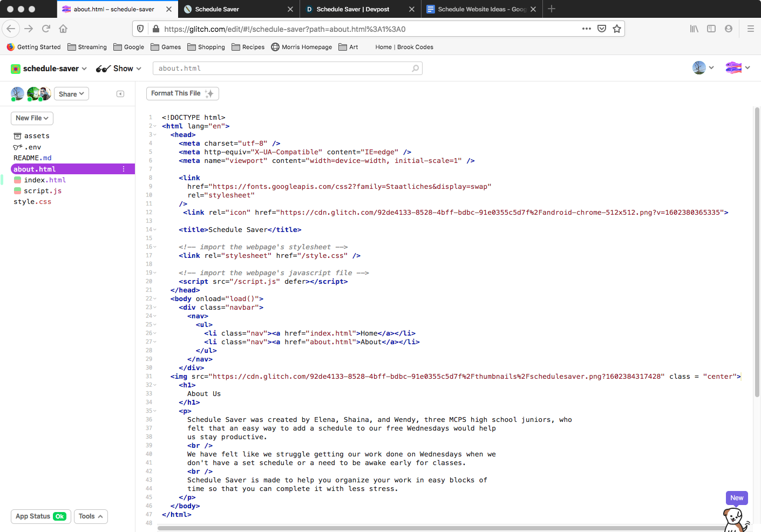Open Morris Homepage bookmark
Image resolution: width=761 pixels, height=532 pixels.
tap(301, 47)
